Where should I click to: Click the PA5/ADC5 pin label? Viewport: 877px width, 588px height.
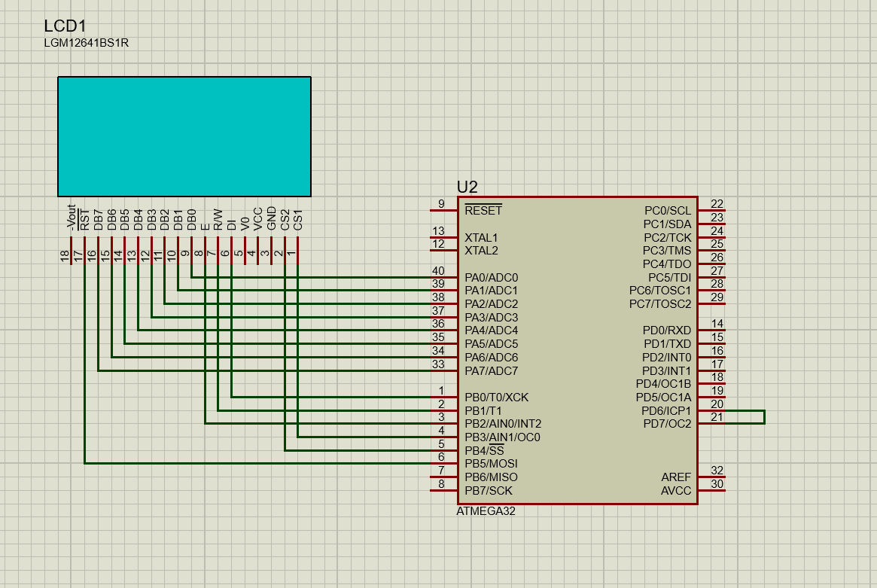(491, 343)
